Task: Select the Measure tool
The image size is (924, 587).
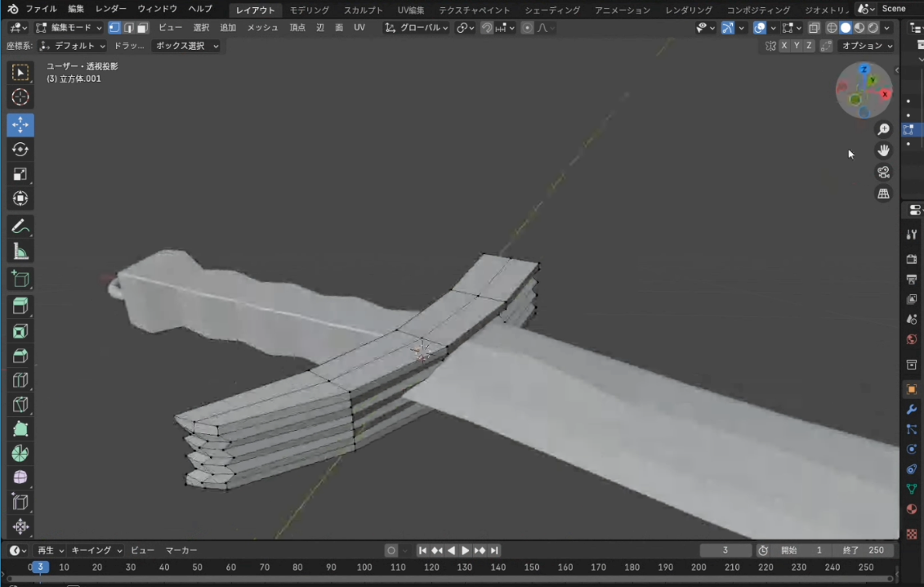Action: click(20, 252)
